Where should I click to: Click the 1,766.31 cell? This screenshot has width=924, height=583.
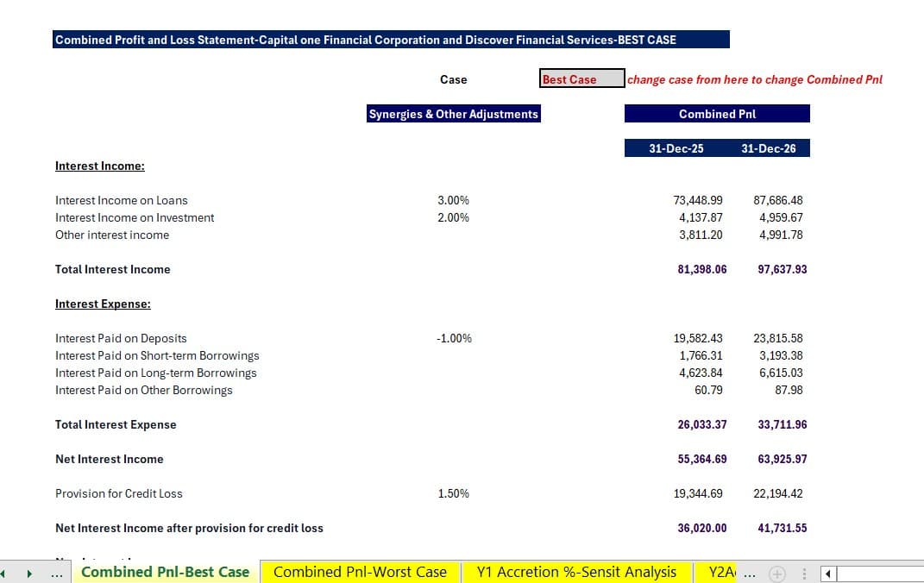click(701, 355)
